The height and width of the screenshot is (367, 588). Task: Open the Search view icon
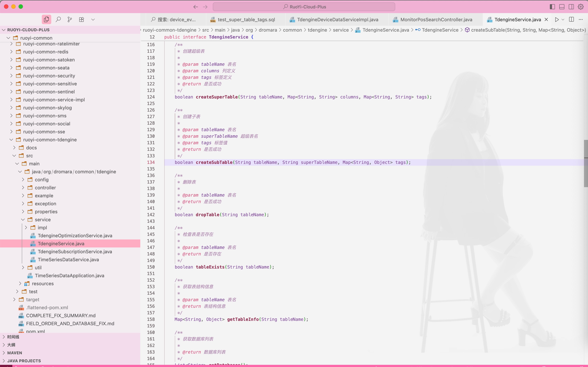click(58, 19)
